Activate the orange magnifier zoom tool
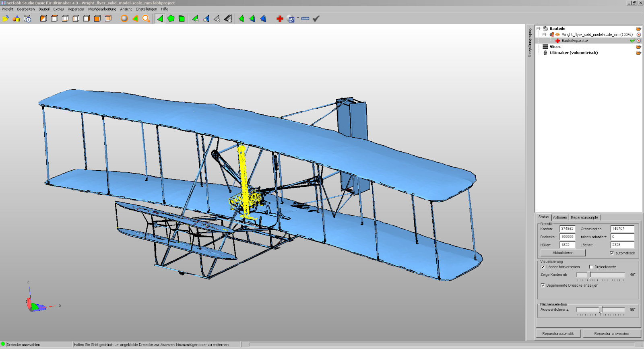 tap(146, 19)
